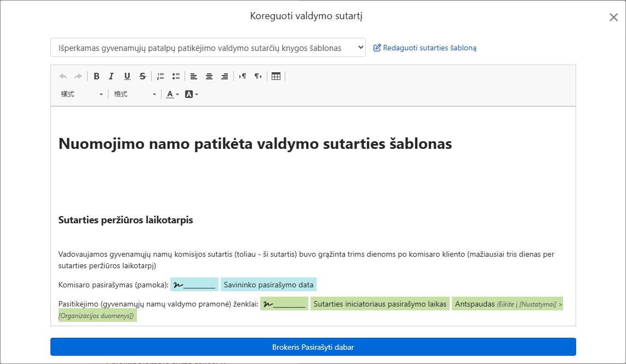Click Komisaro pasirašymas (pamoka) label

coord(113,285)
